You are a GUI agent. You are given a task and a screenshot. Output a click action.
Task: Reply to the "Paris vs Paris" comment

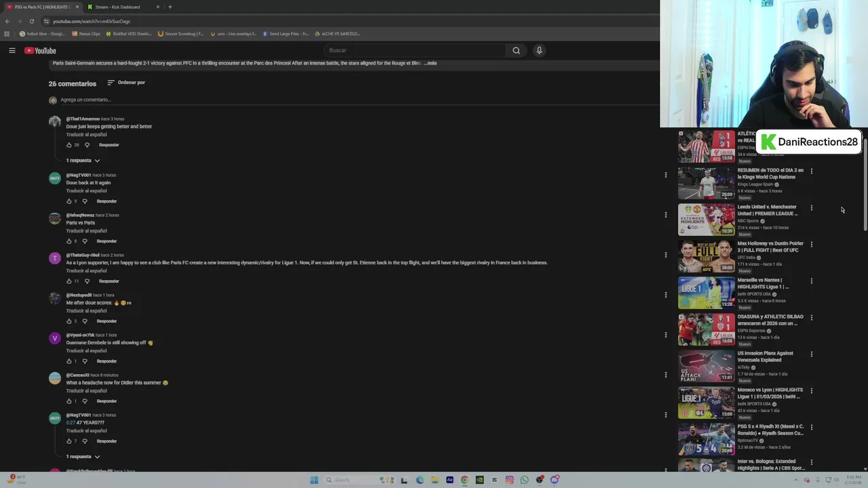[106, 241]
